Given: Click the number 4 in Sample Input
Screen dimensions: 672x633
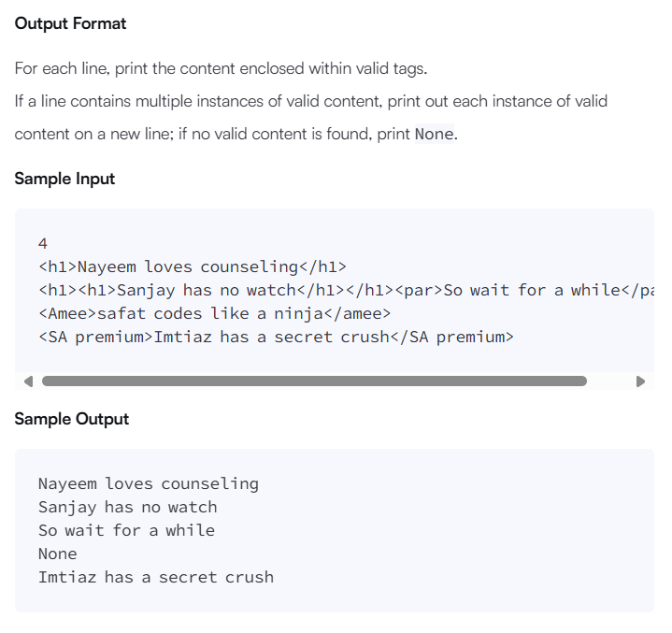Looking at the screenshot, I should [x=43, y=243].
